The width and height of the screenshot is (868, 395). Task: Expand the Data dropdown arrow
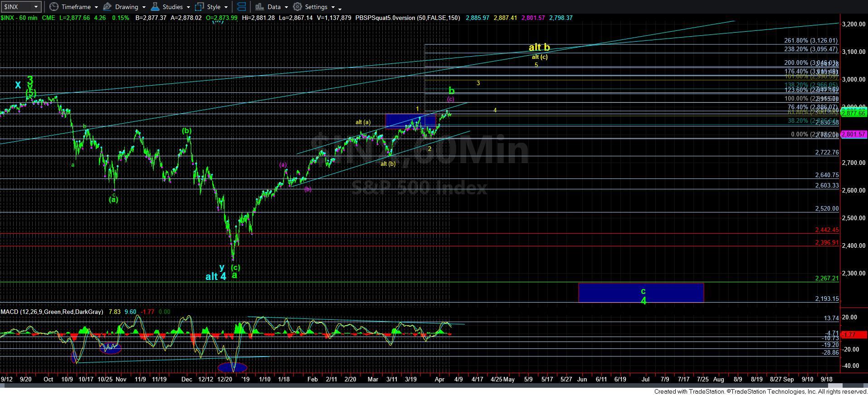pyautogui.click(x=286, y=7)
